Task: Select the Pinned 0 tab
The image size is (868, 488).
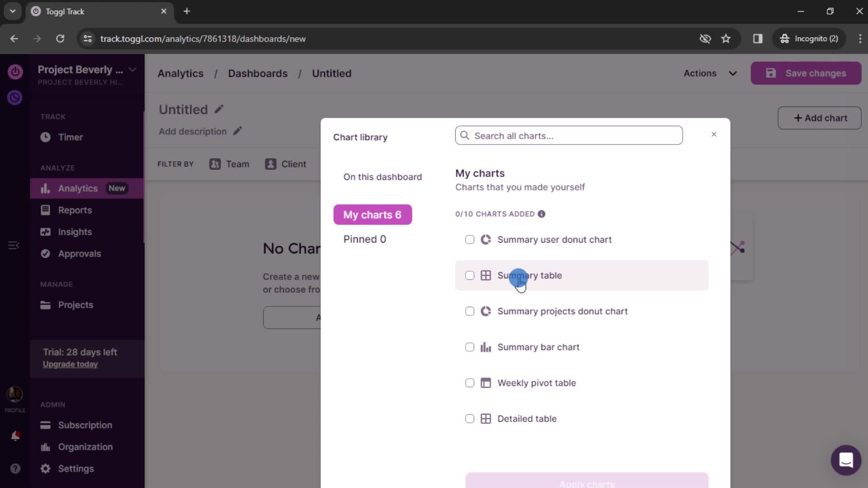Action: tap(365, 239)
